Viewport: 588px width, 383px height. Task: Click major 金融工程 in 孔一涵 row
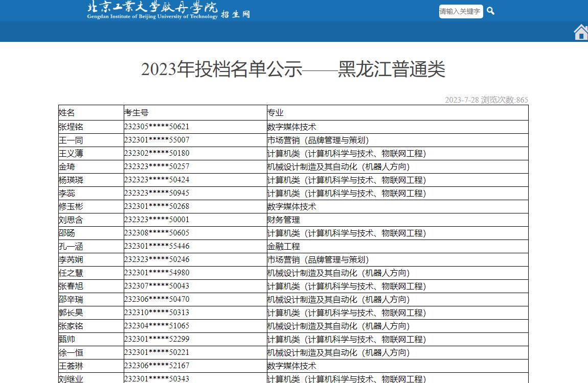(x=283, y=246)
